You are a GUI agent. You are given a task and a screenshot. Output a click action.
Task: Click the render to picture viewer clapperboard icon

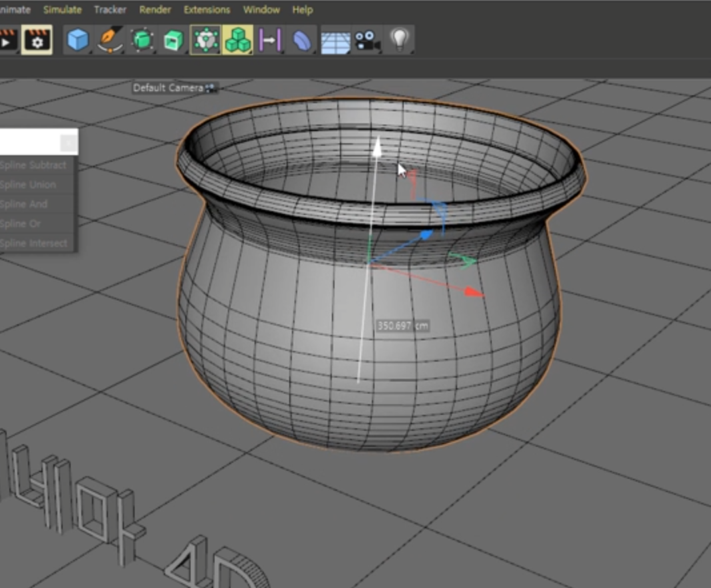coord(8,41)
